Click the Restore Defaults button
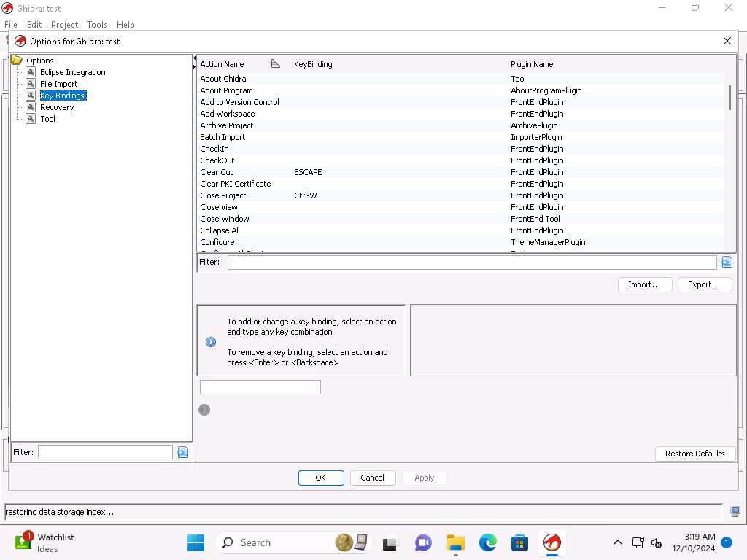Screen dimensions: 747x560 694,454
